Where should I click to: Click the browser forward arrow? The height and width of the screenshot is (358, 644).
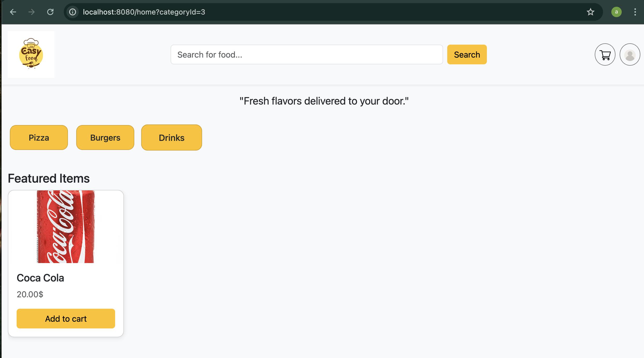[32, 12]
